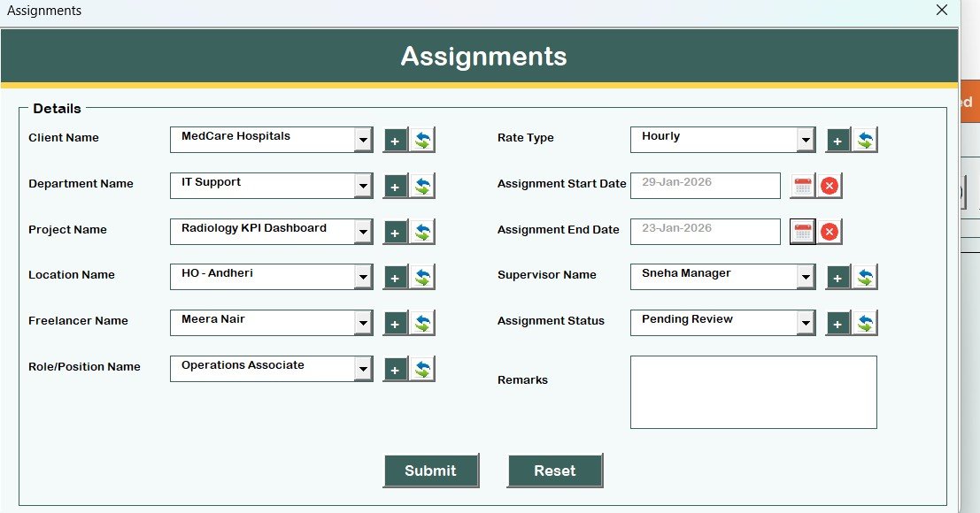Refresh the Assignment Status options

pos(863,322)
